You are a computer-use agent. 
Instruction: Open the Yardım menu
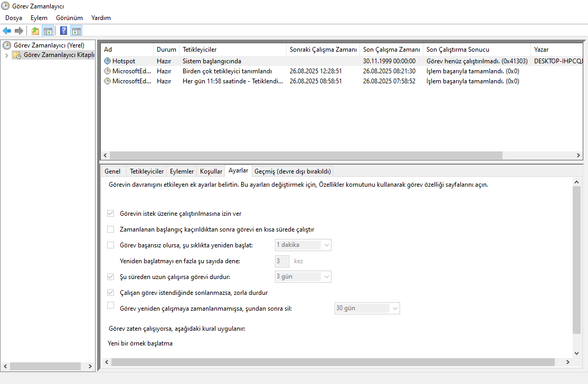tap(101, 18)
